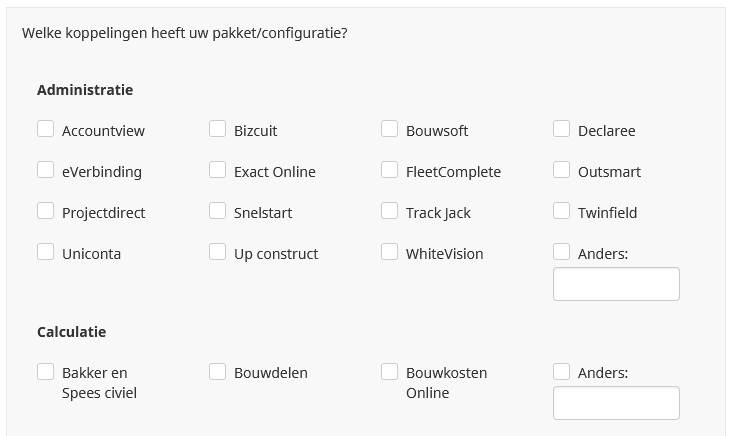
Task: Tick the Accountview checkbox
Action: [45, 129]
